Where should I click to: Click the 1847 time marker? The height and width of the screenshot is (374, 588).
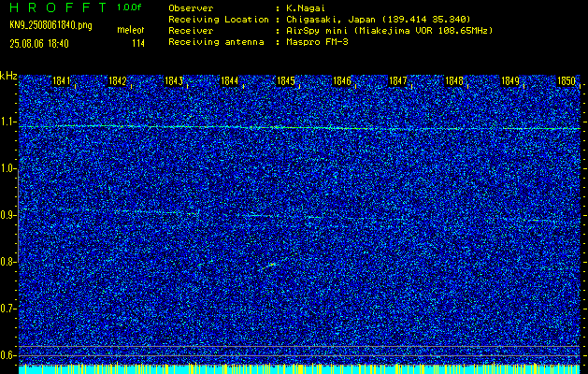397,81
